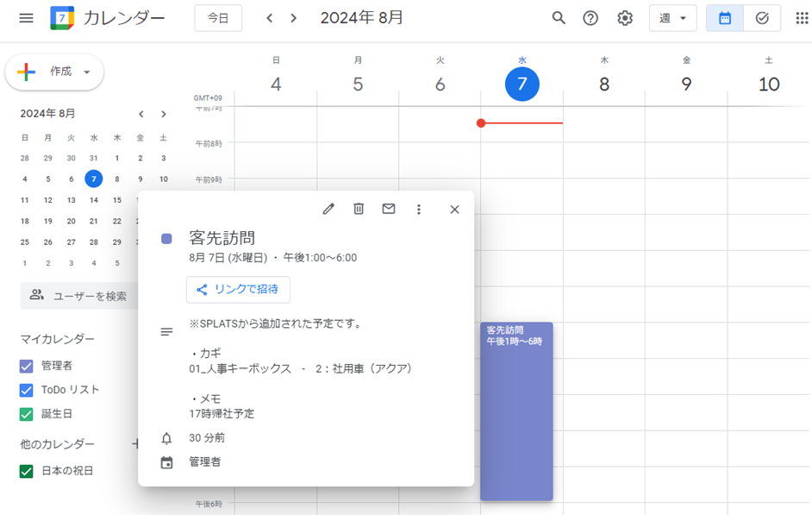812x515 pixels.
Task: Toggle the ToDo リスト checkbox
Action: coord(27,390)
